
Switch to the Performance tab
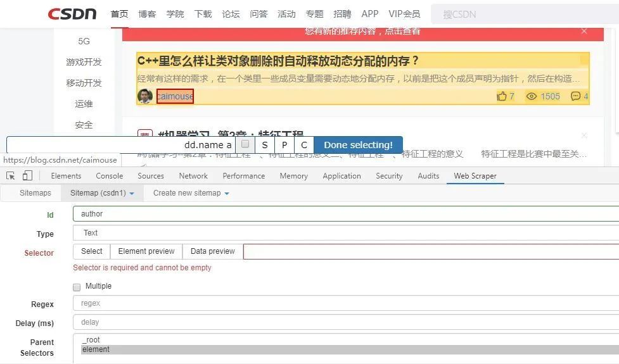pyautogui.click(x=243, y=176)
